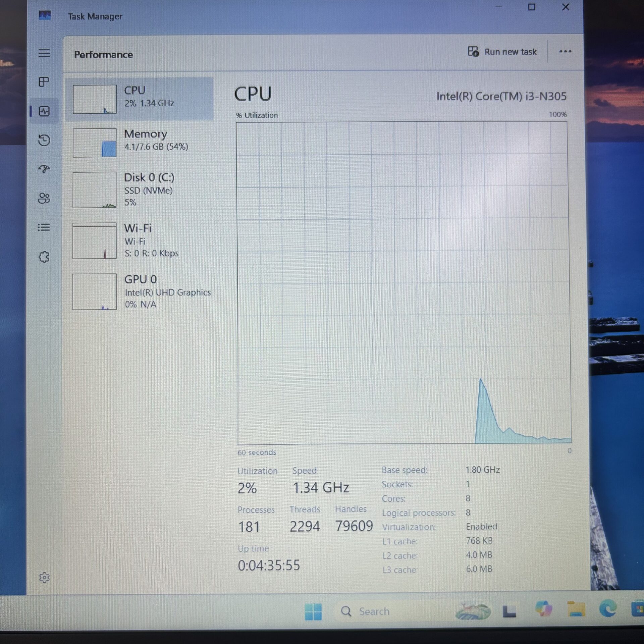Open Task Manager Settings gear
644x644 pixels.
44,578
